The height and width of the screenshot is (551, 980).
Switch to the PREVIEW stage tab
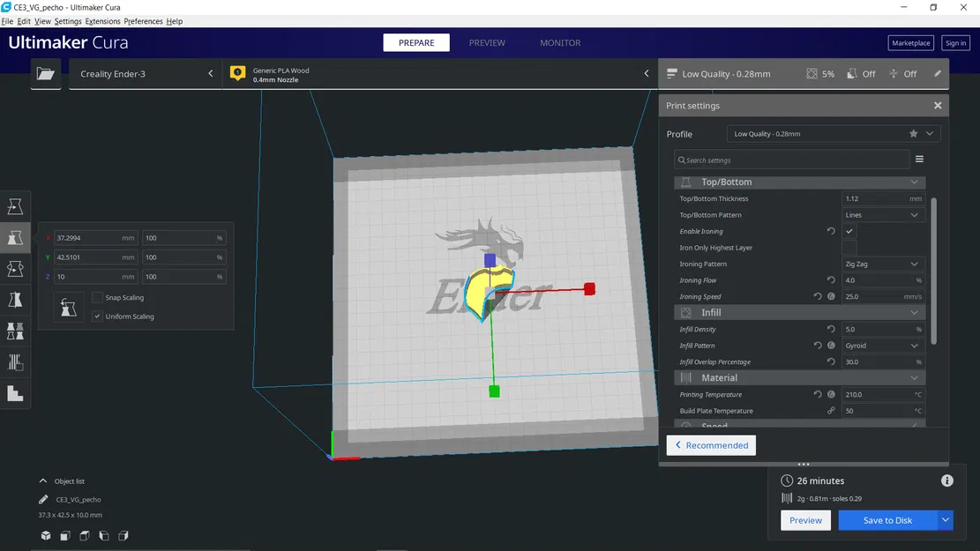pos(487,42)
